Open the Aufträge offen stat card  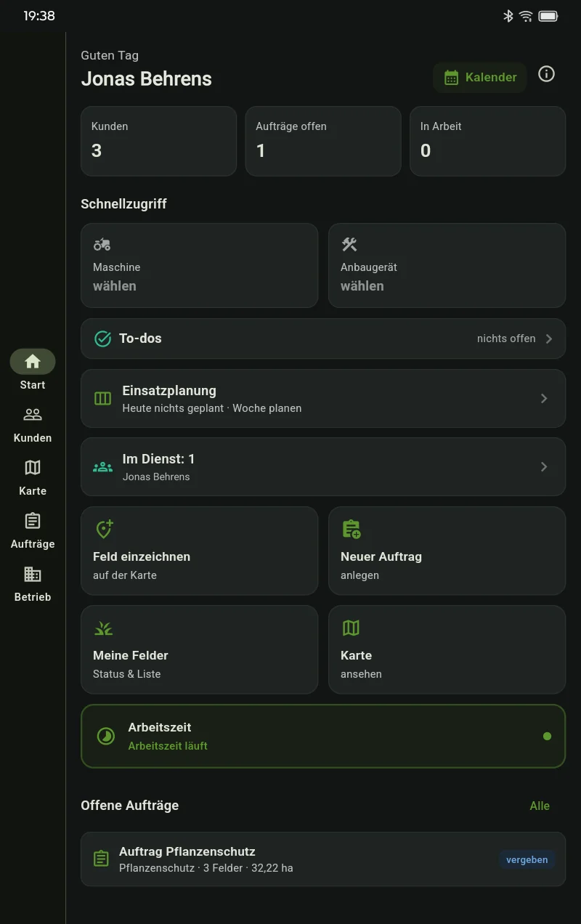323,141
